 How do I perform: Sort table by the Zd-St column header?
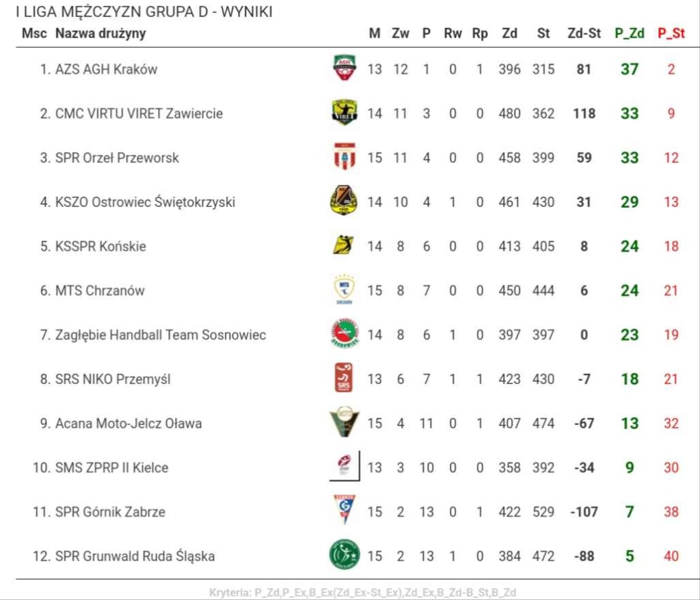point(584,33)
